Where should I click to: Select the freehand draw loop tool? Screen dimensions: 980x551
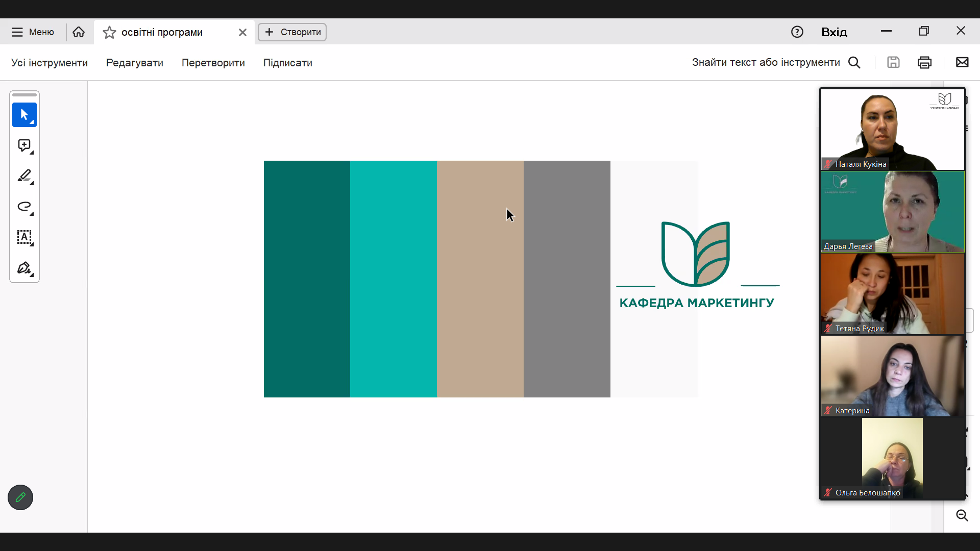(24, 207)
